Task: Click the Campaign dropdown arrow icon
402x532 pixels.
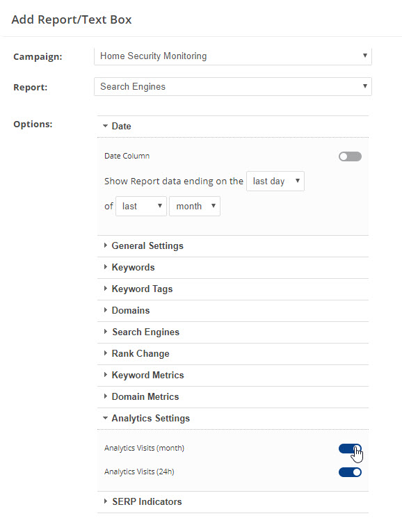Action: 365,56
